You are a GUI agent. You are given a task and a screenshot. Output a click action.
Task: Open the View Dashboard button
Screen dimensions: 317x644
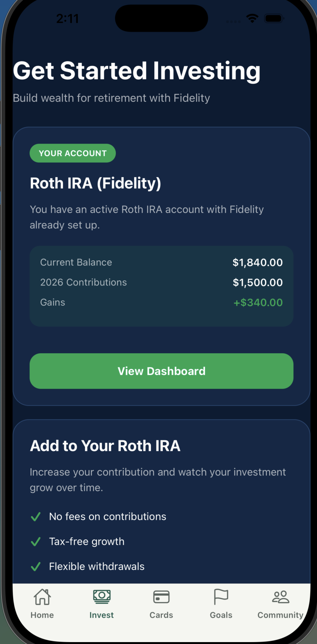tap(162, 371)
